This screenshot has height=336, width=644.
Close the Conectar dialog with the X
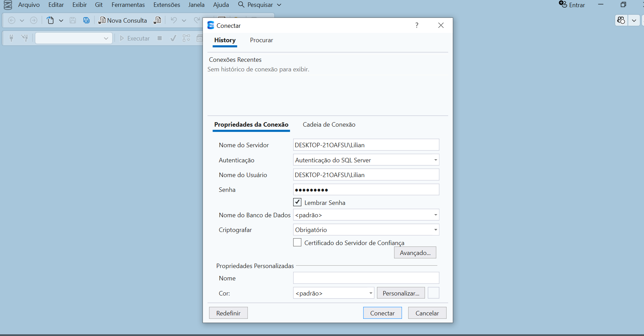(x=441, y=25)
